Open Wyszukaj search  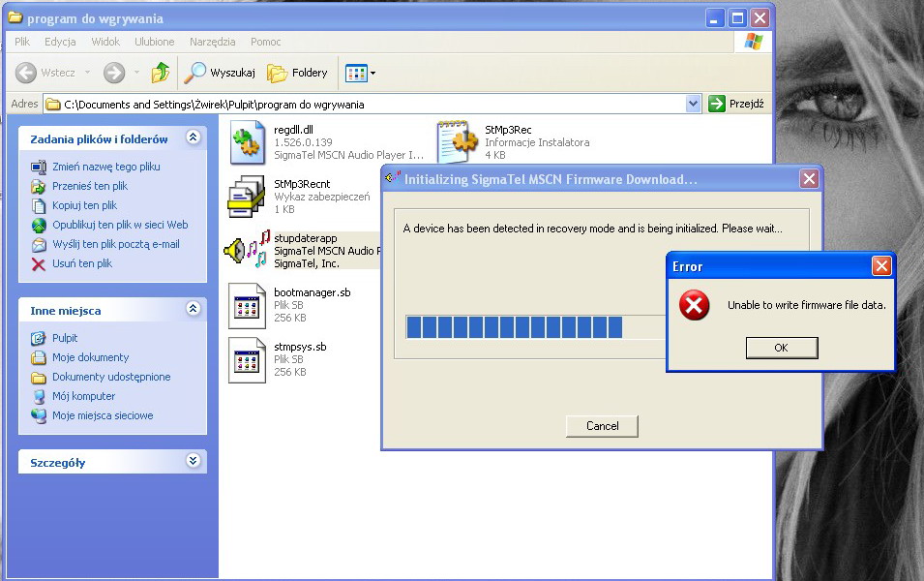(x=220, y=73)
